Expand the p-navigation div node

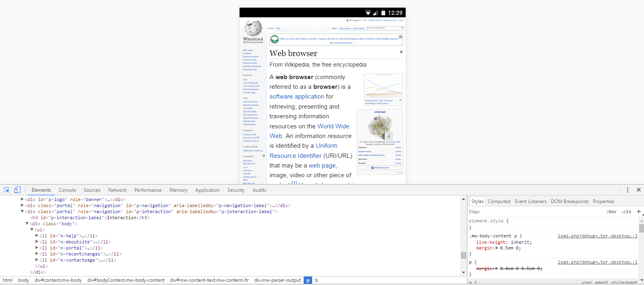coord(23,205)
